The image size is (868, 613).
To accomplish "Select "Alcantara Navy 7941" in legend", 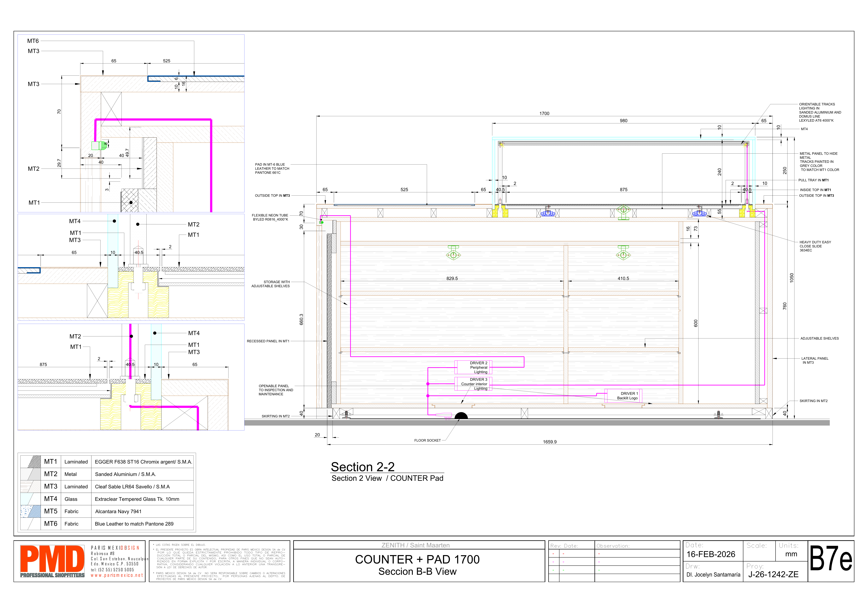I will (118, 512).
